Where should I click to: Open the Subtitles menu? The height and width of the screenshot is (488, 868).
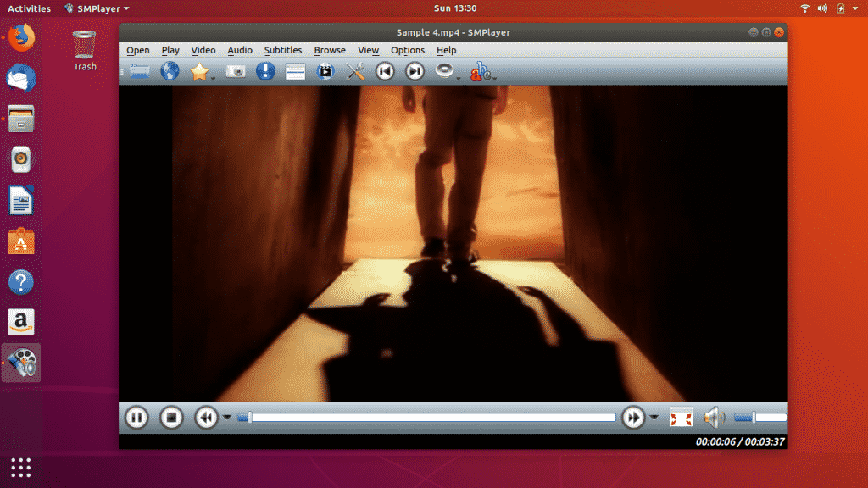tap(282, 50)
